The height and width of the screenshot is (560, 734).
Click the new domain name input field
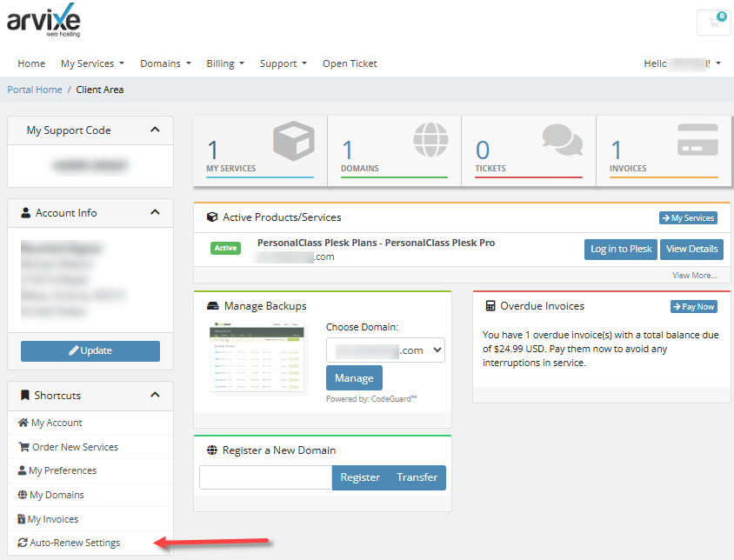[x=266, y=477]
